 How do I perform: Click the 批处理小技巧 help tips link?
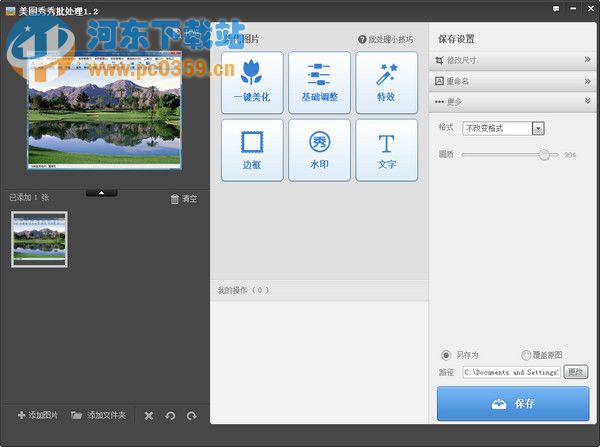[x=386, y=39]
